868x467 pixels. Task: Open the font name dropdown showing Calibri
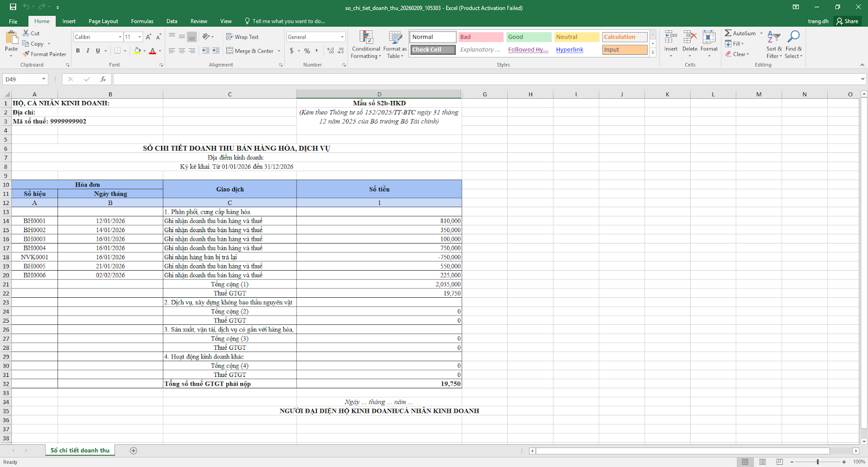(120, 37)
